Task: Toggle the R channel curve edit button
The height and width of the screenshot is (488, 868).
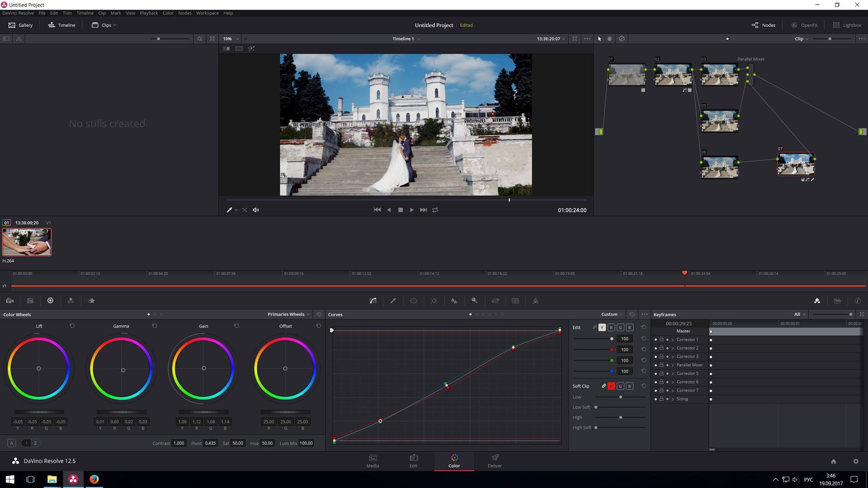Action: tap(611, 327)
